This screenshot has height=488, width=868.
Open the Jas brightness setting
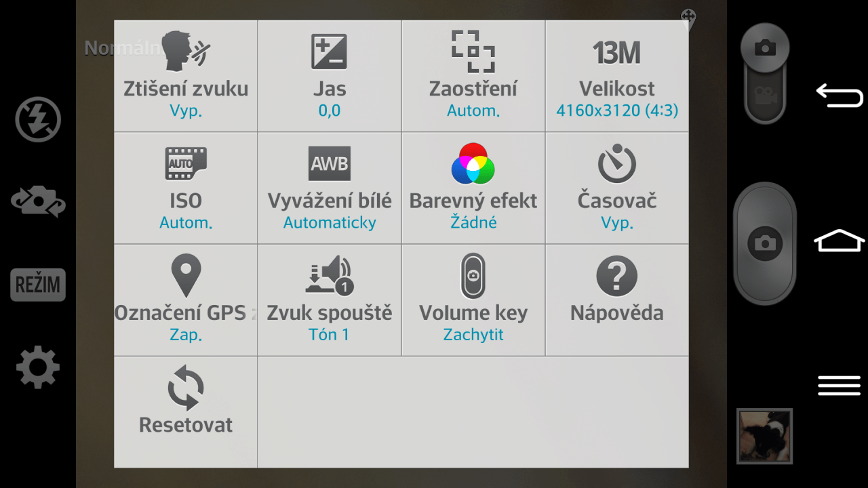coord(330,76)
